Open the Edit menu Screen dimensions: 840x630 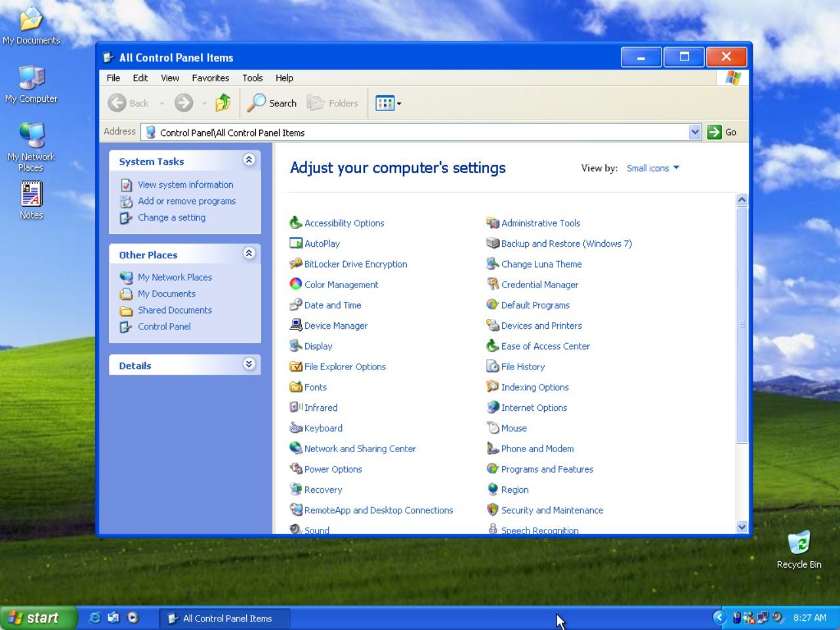[140, 77]
